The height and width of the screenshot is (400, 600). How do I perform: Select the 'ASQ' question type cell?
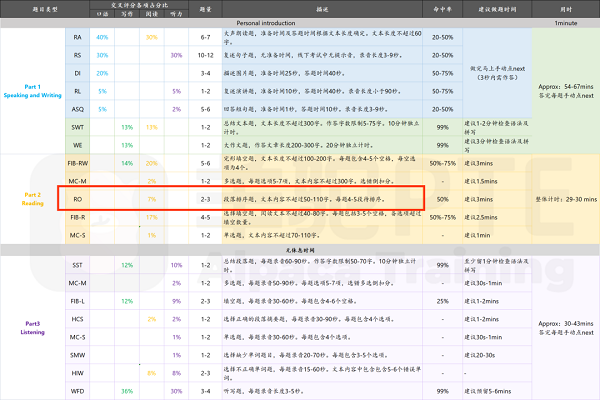[77, 109]
